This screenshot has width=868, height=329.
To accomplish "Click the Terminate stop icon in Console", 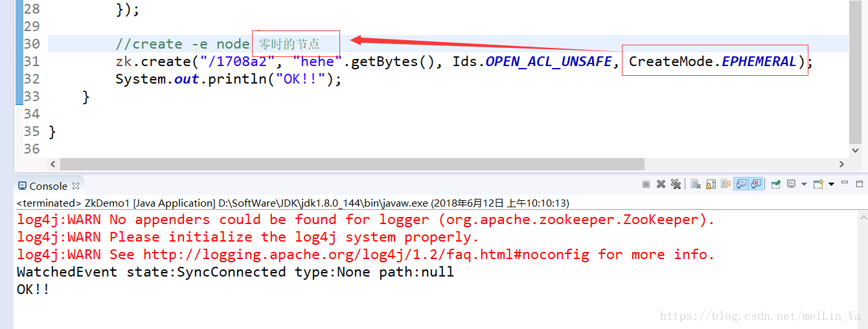I will coord(646,184).
